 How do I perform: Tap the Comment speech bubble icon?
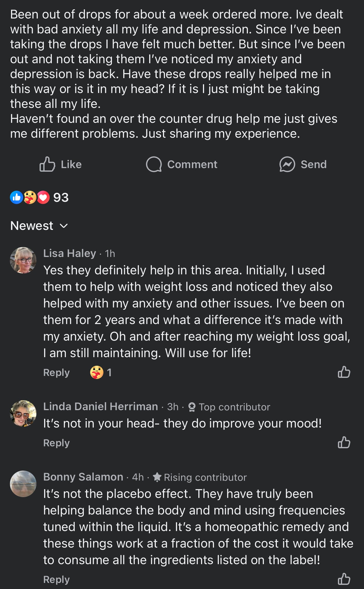point(154,165)
